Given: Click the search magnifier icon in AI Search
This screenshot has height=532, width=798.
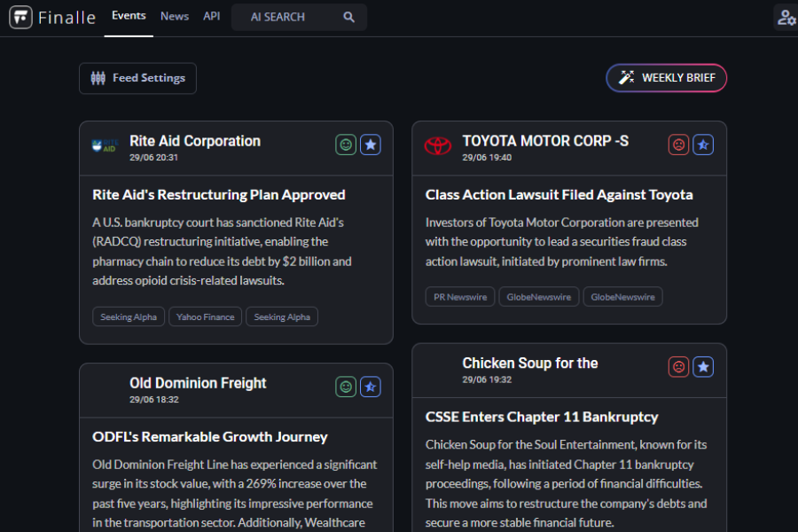Looking at the screenshot, I should [348, 17].
